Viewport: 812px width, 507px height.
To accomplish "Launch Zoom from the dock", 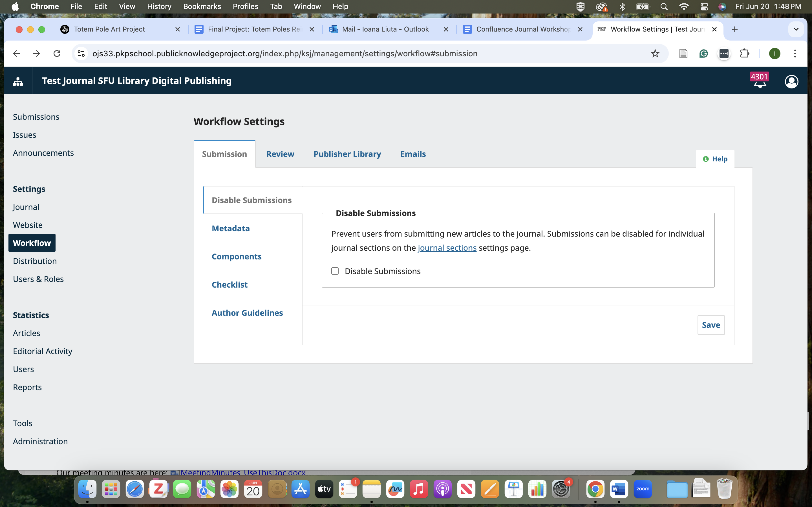I will (643, 489).
